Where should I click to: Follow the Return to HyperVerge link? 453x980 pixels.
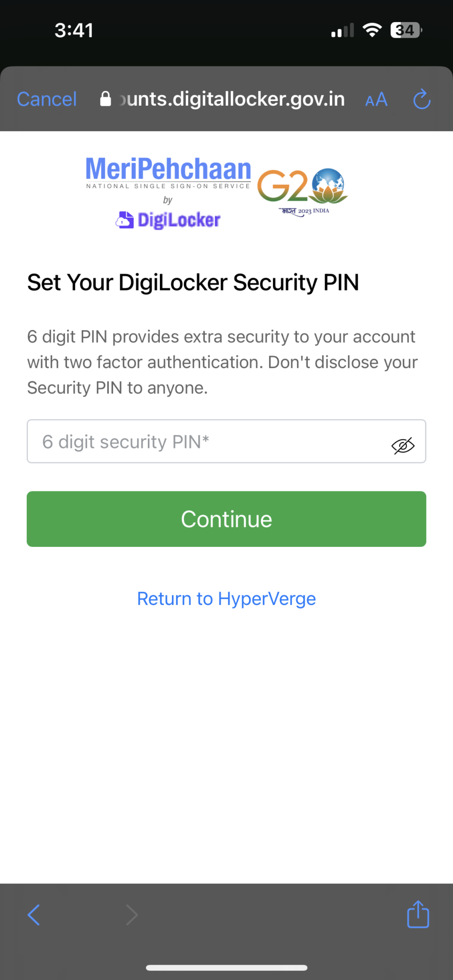[x=226, y=599]
